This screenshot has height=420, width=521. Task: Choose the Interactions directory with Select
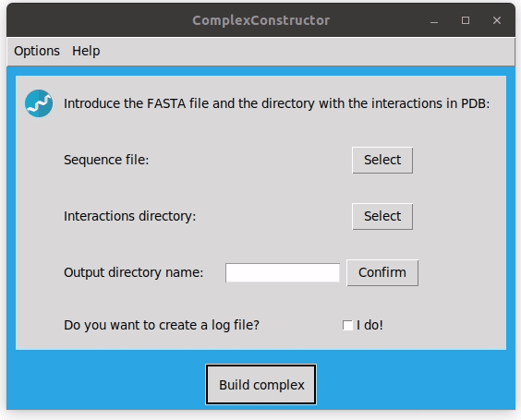click(382, 217)
